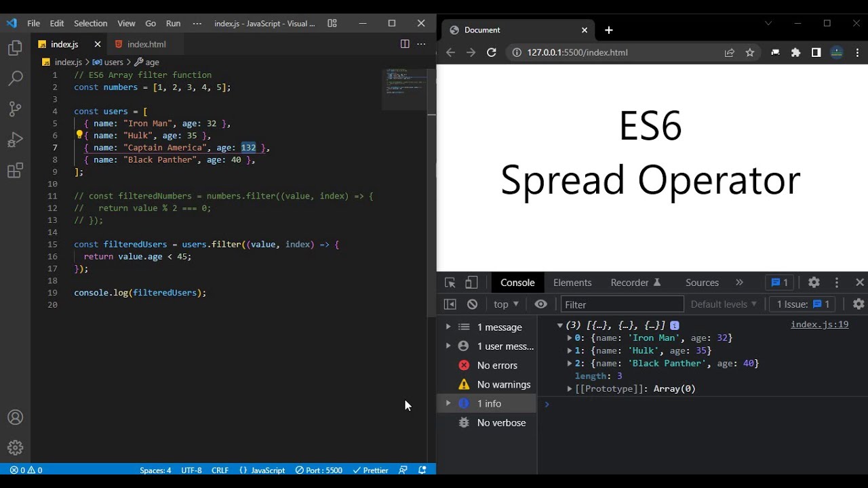This screenshot has width=868, height=488.
Task: Click the browser address bar URL
Action: coord(577,52)
